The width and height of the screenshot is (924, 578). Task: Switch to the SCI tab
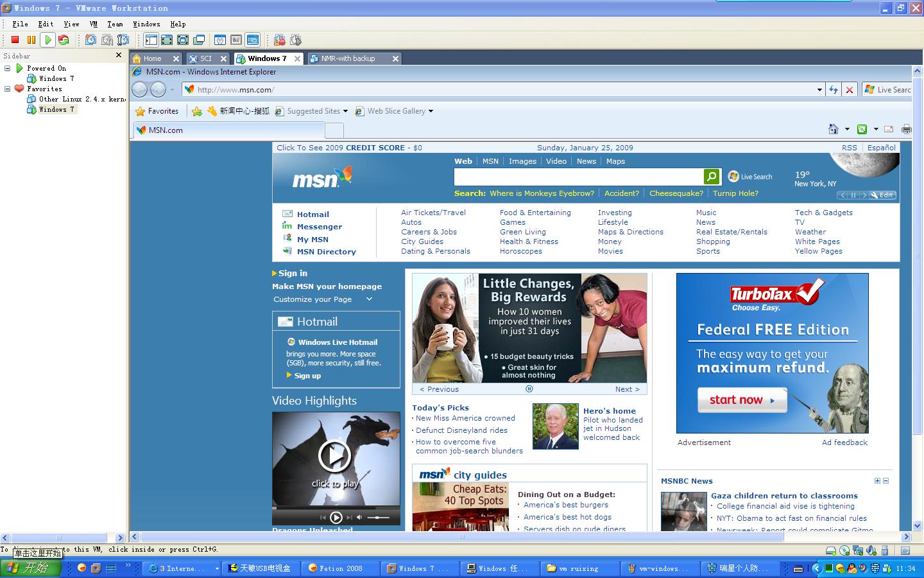[x=205, y=58]
